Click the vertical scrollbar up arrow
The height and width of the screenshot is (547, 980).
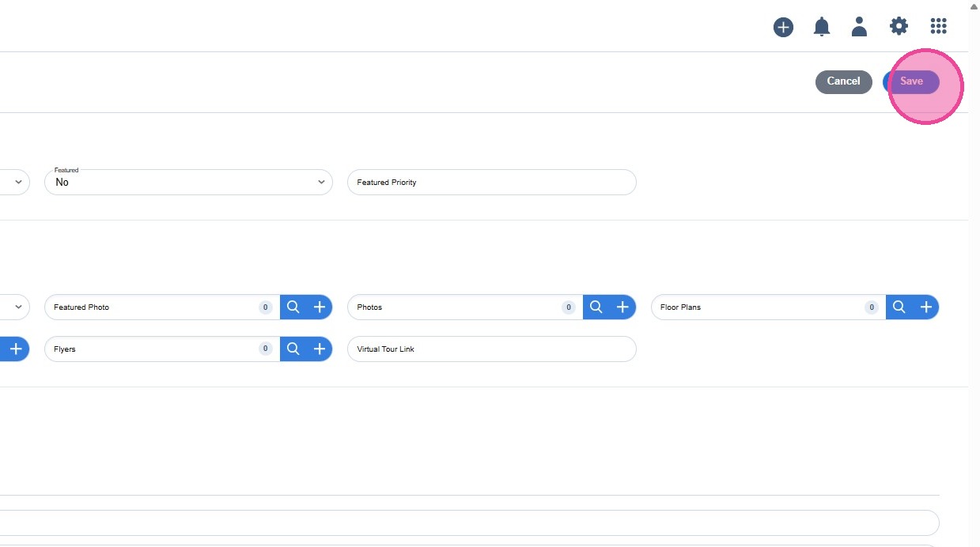coord(974,6)
